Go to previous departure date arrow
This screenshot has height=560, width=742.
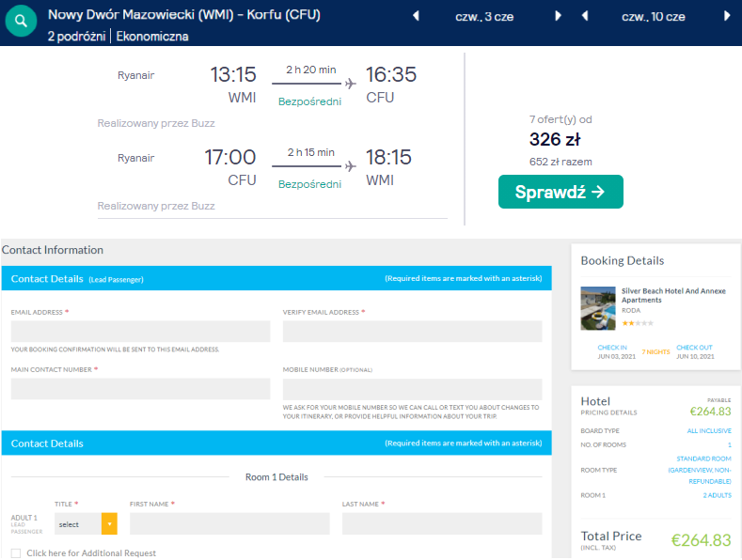pyautogui.click(x=416, y=16)
